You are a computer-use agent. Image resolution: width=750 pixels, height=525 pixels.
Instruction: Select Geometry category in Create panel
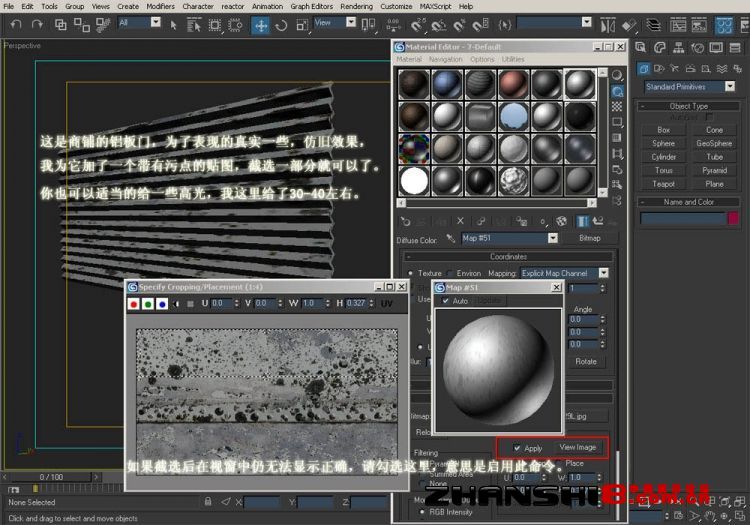coord(643,69)
